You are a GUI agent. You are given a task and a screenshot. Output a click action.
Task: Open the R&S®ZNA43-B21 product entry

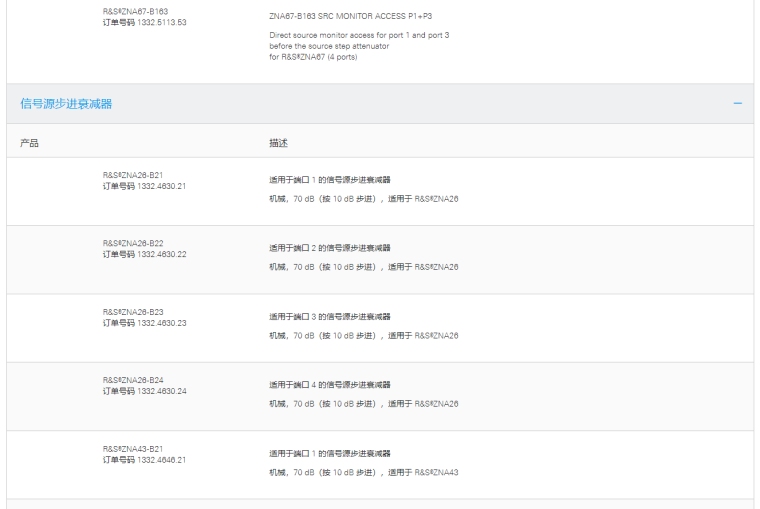(132, 448)
